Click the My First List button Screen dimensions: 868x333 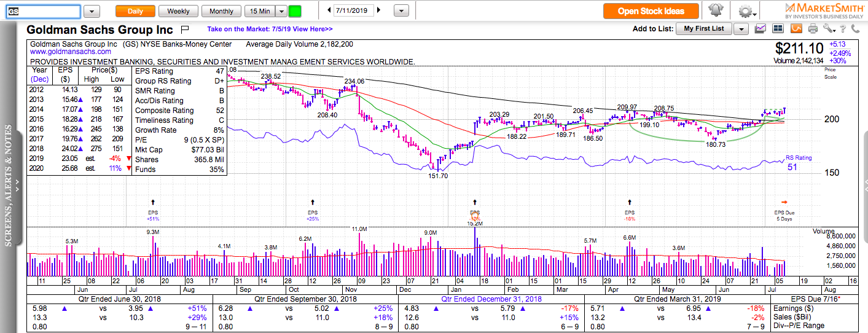pos(704,29)
